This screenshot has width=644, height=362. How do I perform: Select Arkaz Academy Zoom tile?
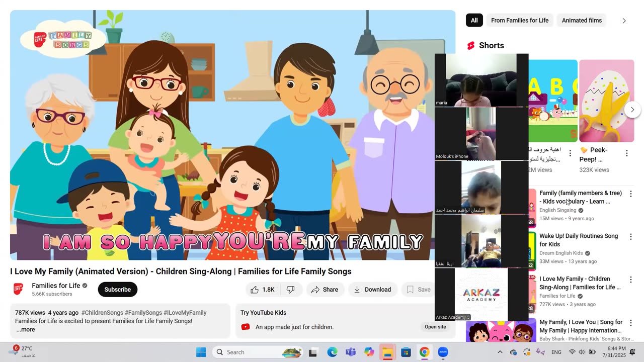pos(481,294)
